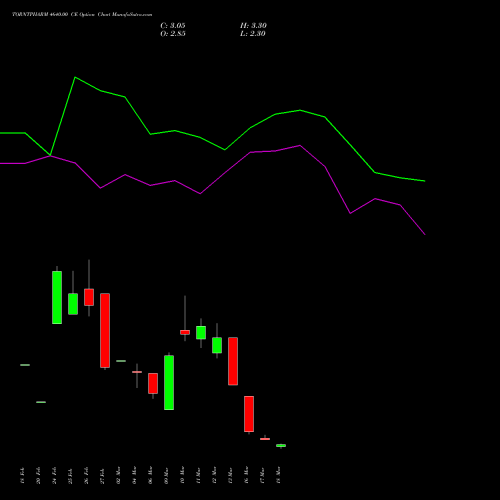Select the green candle above 09 Mar
This screenshot has width=500, height=500.
pyautogui.click(x=169, y=383)
